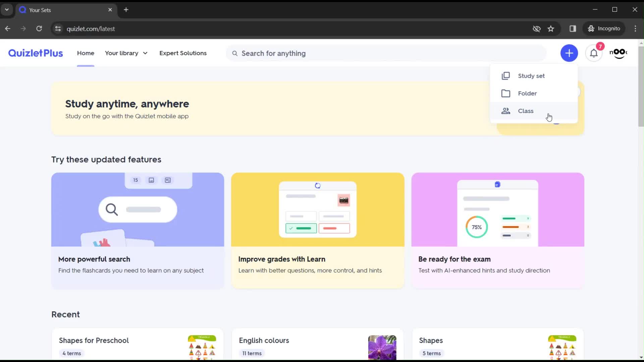
Task: Click the search magnifier icon
Action: coord(235,53)
